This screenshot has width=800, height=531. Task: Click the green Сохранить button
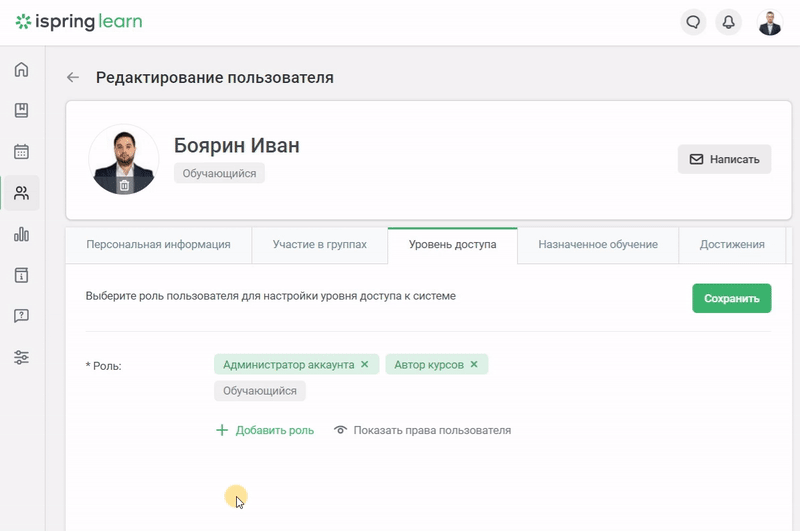pyautogui.click(x=732, y=298)
